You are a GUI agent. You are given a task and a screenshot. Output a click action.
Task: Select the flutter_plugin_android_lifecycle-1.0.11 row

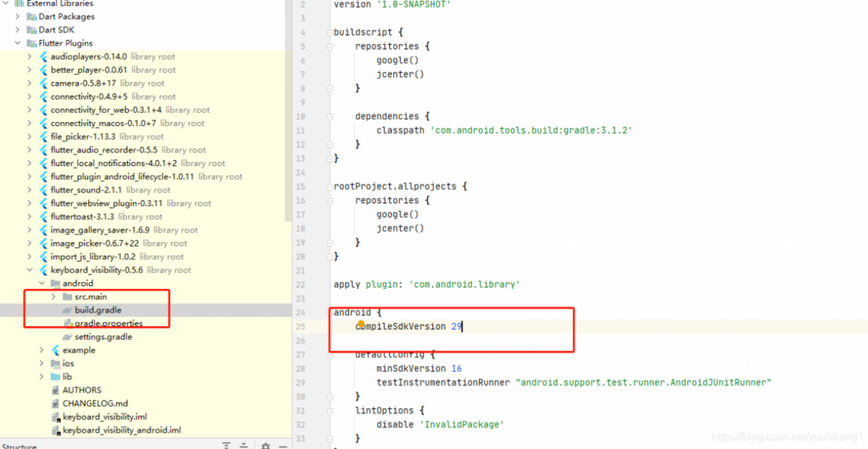[x=146, y=176]
